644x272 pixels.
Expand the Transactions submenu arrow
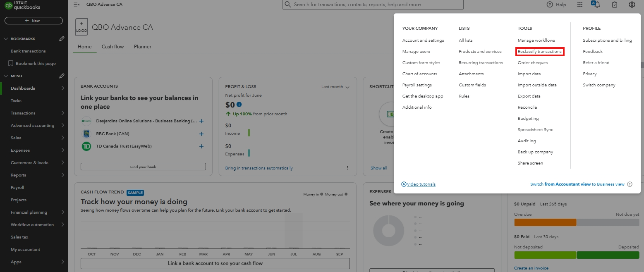[x=62, y=113]
